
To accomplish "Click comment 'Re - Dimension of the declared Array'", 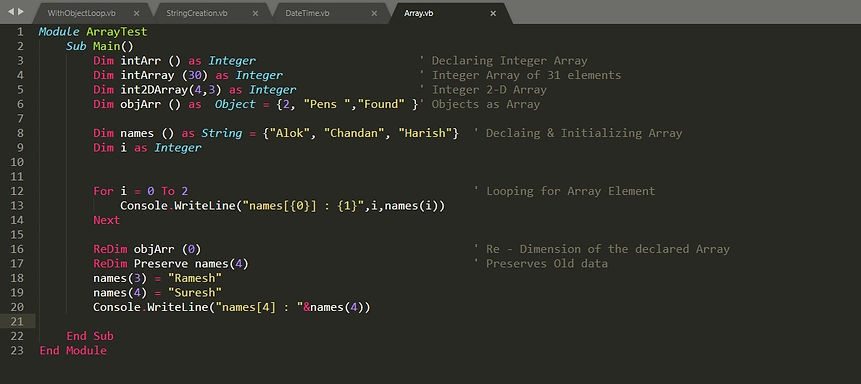I will pyautogui.click(x=608, y=249).
